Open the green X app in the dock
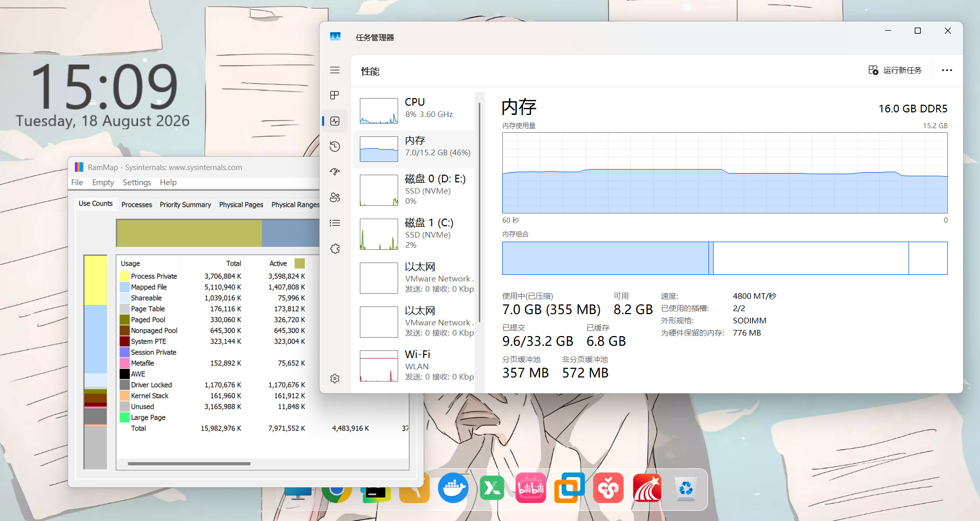The width and height of the screenshot is (980, 521). (x=492, y=488)
